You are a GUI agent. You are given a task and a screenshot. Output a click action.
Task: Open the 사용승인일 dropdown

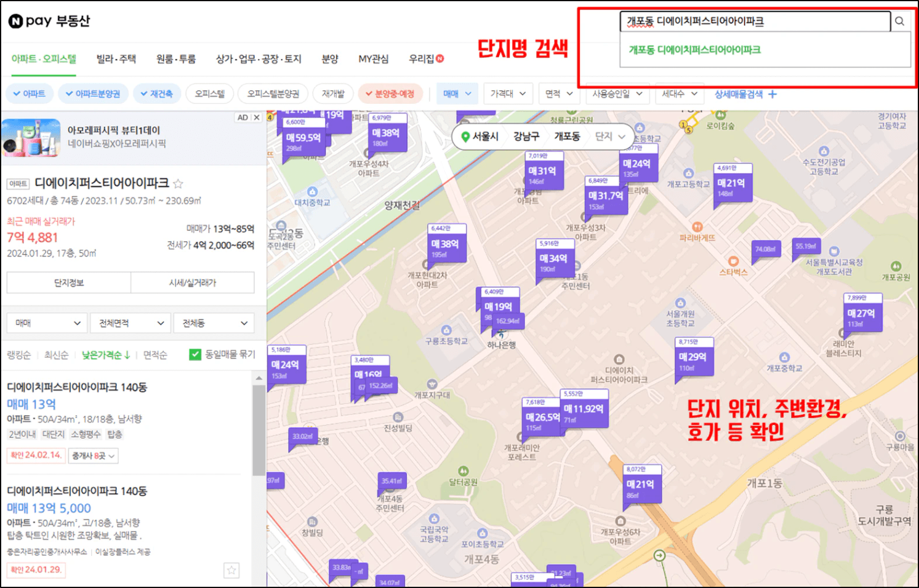pyautogui.click(x=617, y=93)
